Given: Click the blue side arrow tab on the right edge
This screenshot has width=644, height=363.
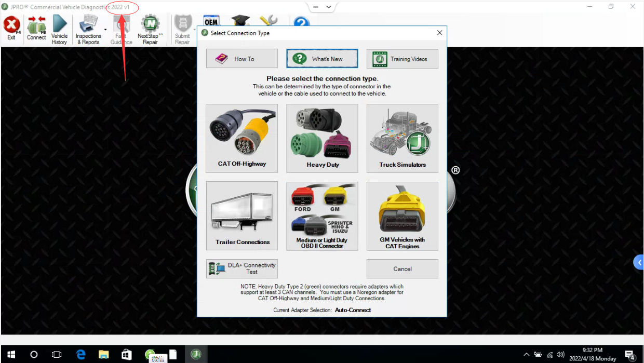Looking at the screenshot, I should tap(639, 262).
